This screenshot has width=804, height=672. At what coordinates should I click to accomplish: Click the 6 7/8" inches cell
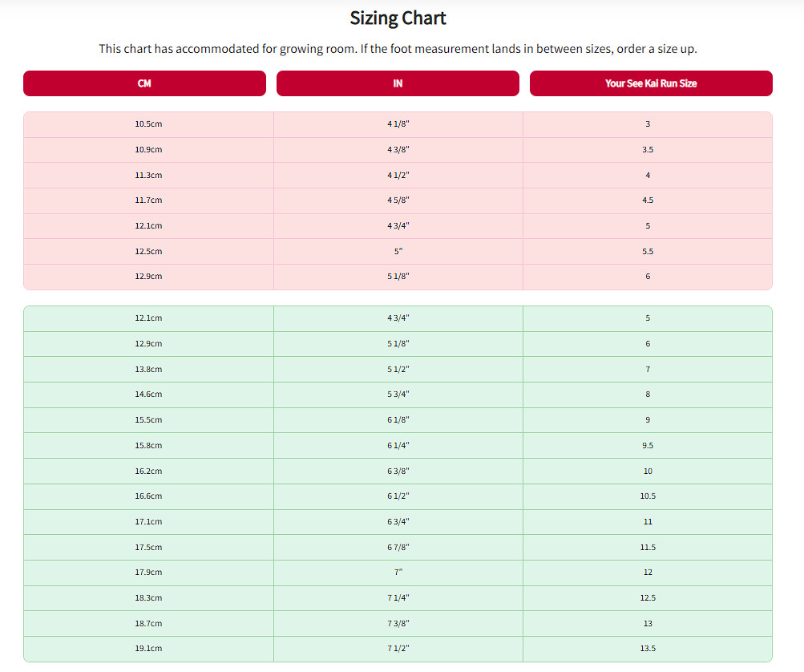pyautogui.click(x=398, y=548)
